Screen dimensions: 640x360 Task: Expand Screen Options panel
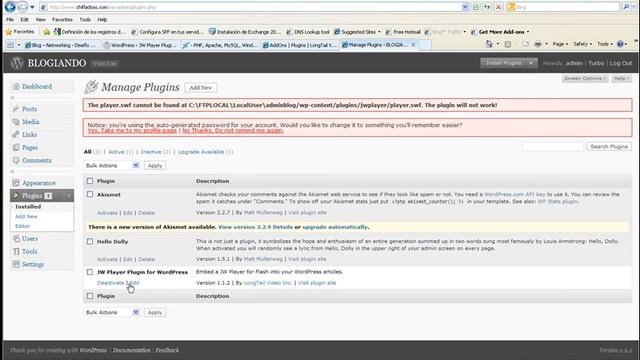[x=584, y=78]
